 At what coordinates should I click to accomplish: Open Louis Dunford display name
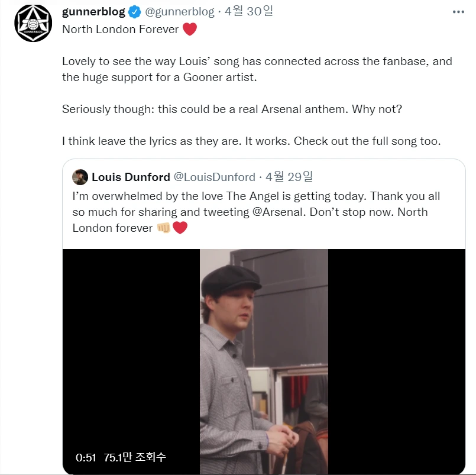pos(131,177)
